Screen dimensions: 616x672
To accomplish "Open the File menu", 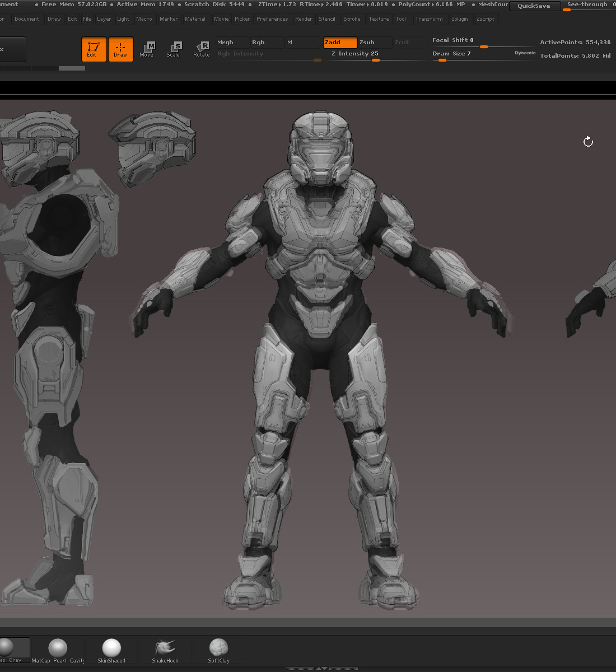I will click(x=87, y=19).
